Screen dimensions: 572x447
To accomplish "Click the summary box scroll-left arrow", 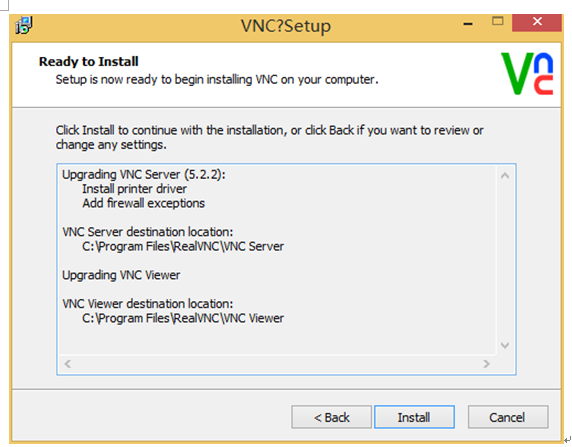I will pyautogui.click(x=67, y=364).
